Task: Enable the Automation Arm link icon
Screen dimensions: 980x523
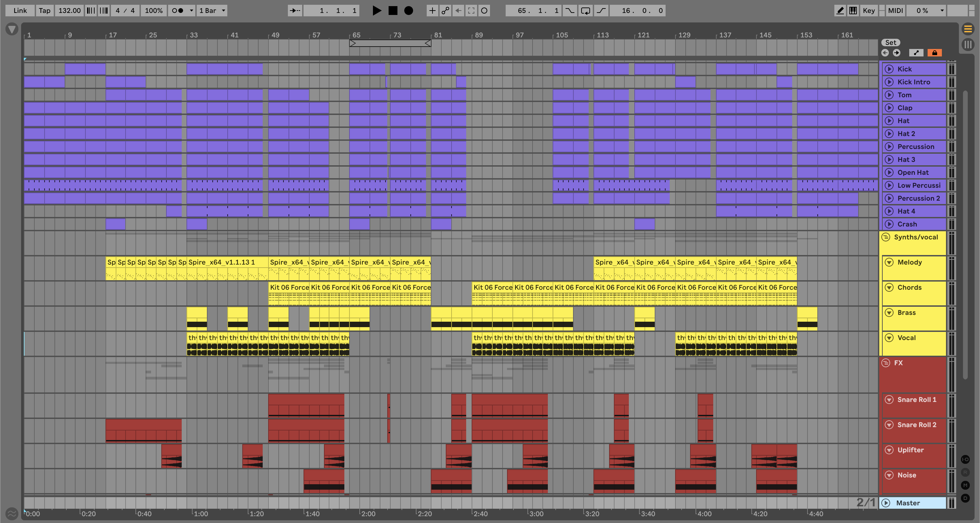Action: pos(445,11)
